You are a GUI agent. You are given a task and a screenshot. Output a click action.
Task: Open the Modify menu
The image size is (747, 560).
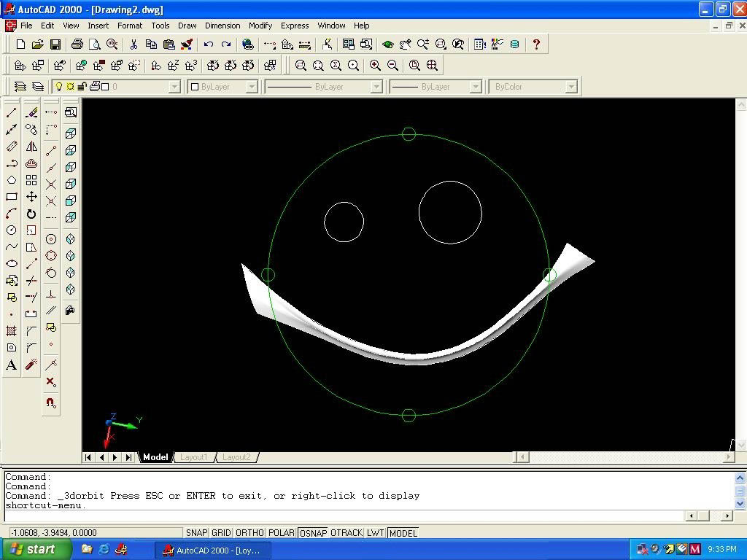pyautogui.click(x=260, y=26)
